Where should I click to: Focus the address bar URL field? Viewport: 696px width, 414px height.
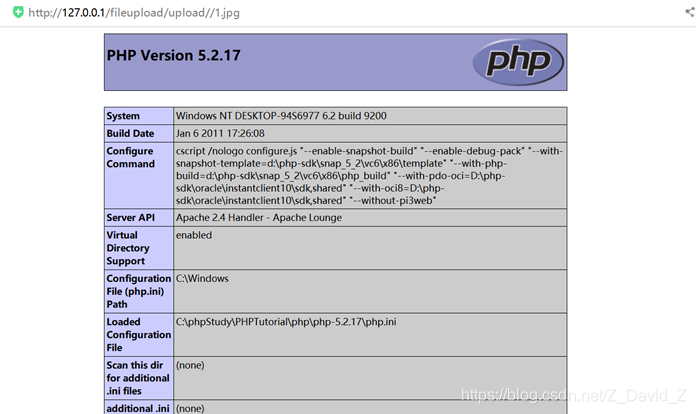coord(134,12)
